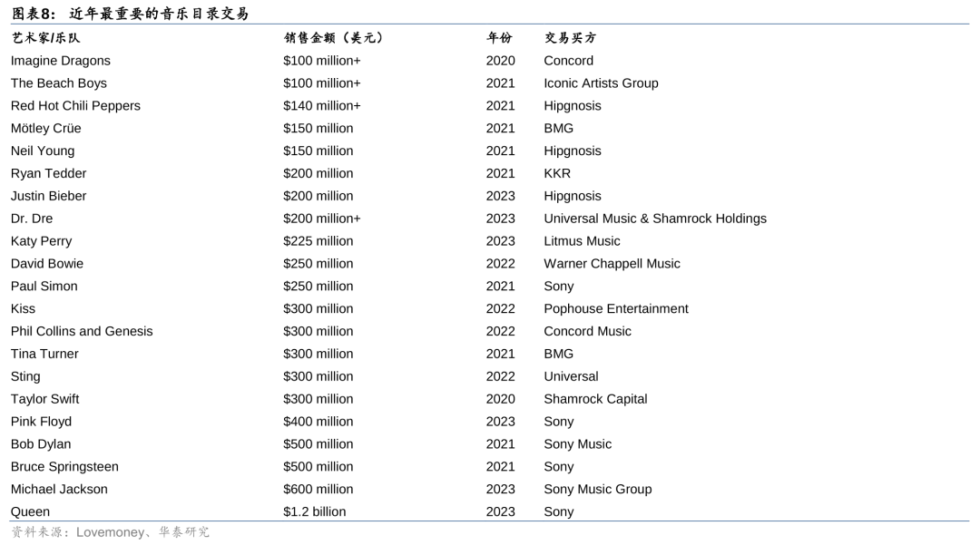Image resolution: width=980 pixels, height=545 pixels.
Task: Click the '艺术家/乐队' column header
Action: coord(45,38)
